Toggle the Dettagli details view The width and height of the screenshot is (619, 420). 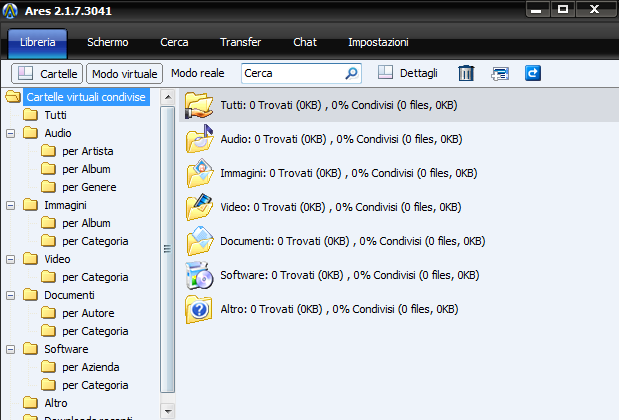[x=409, y=73]
